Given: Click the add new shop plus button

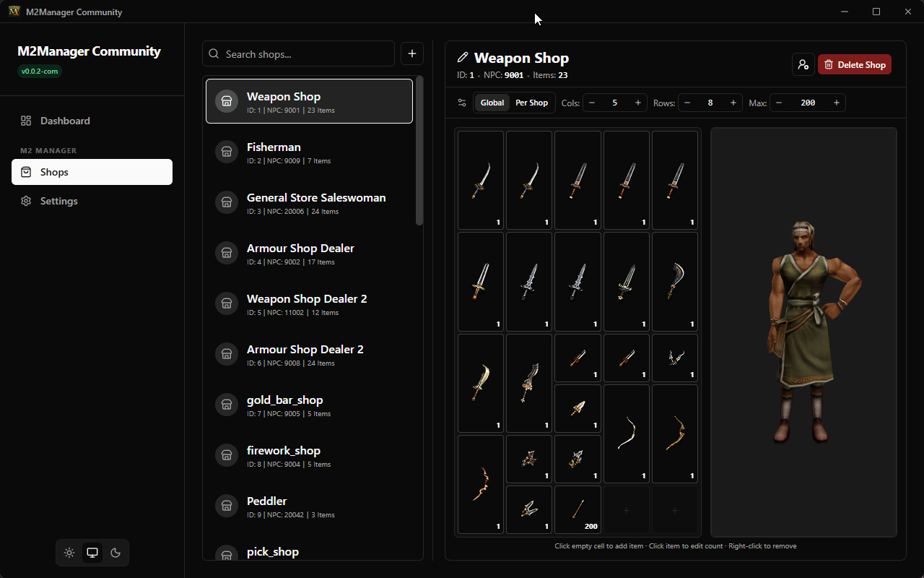Looking at the screenshot, I should [412, 53].
